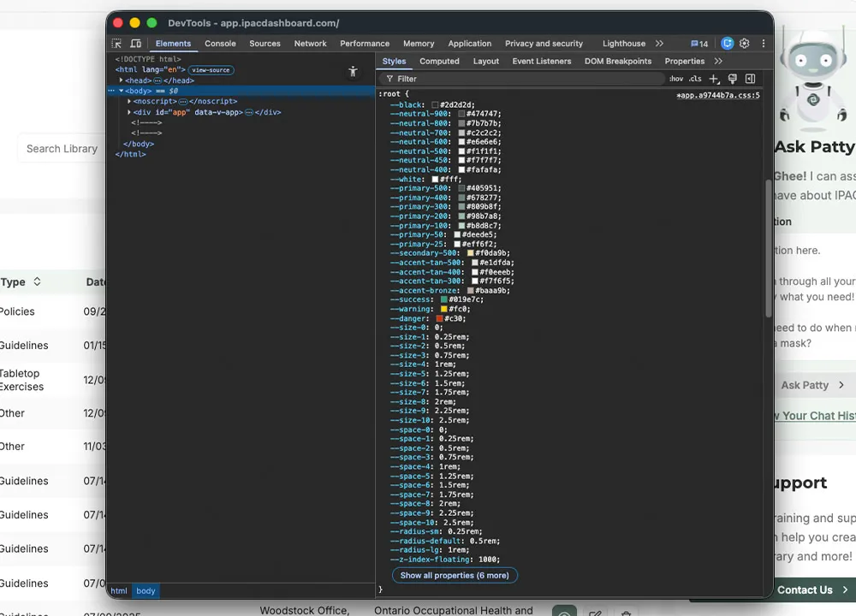Add a new style rule plus icon
The image size is (856, 616).
click(x=714, y=79)
